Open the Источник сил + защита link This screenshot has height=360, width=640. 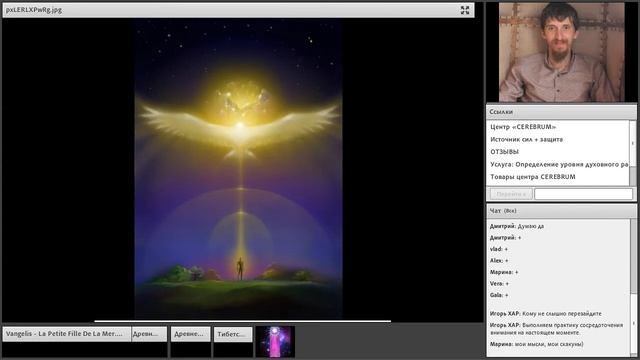pos(526,139)
